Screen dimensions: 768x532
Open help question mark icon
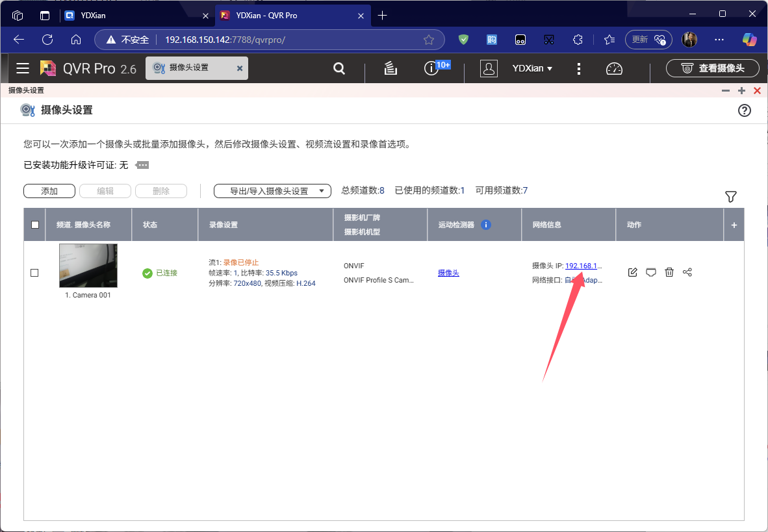[745, 110]
